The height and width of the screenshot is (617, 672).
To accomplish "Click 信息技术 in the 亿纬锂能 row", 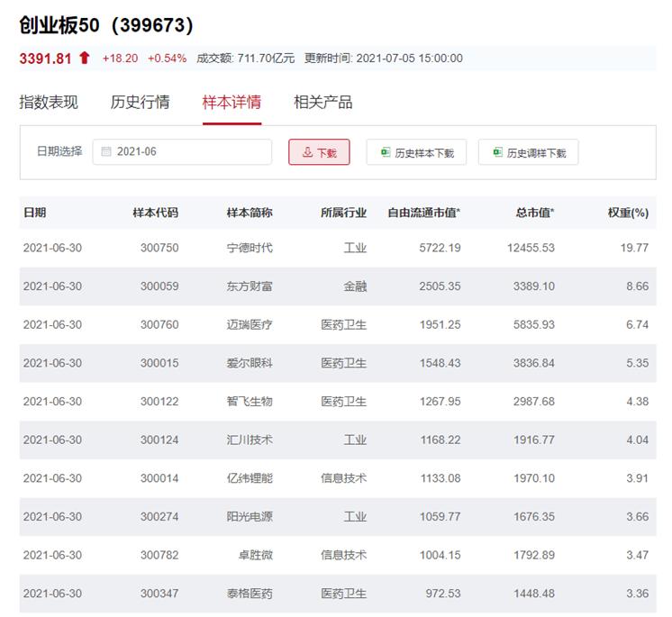I will coord(344,478).
